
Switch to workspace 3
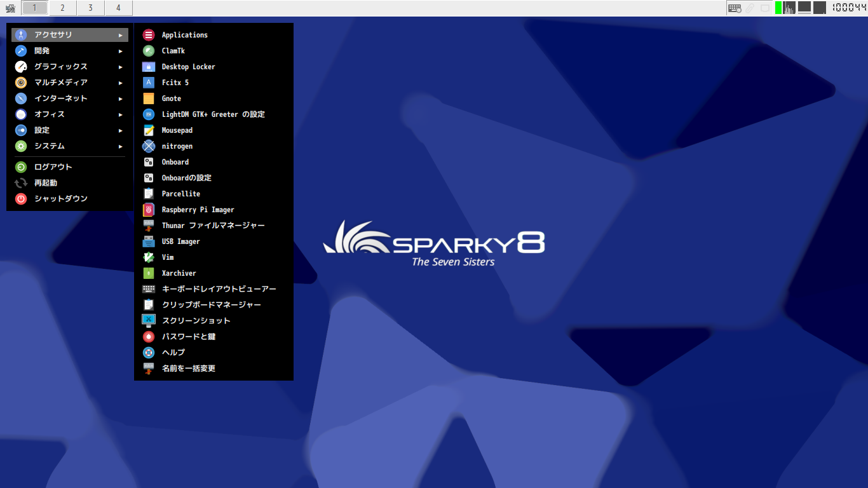pyautogui.click(x=90, y=8)
